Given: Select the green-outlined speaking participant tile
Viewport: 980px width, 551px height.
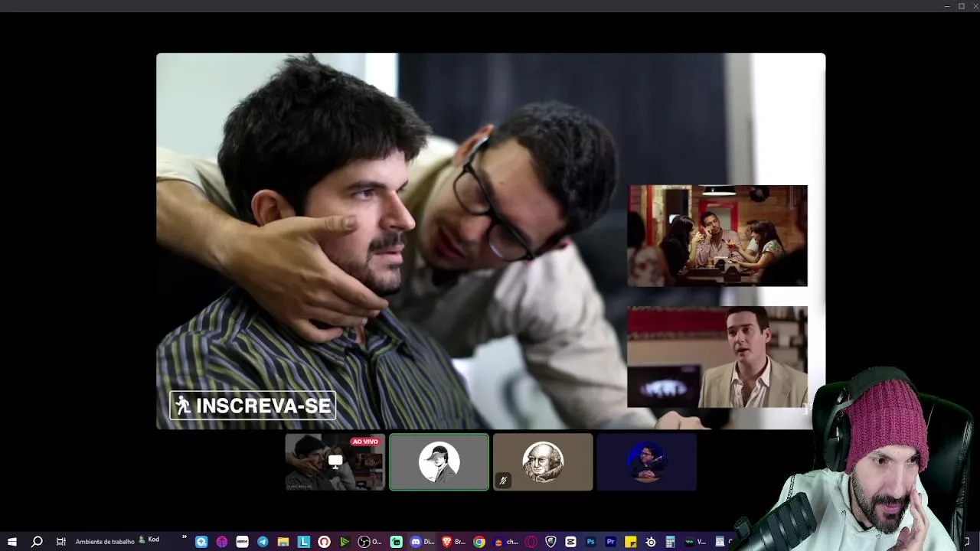Looking at the screenshot, I should [439, 462].
